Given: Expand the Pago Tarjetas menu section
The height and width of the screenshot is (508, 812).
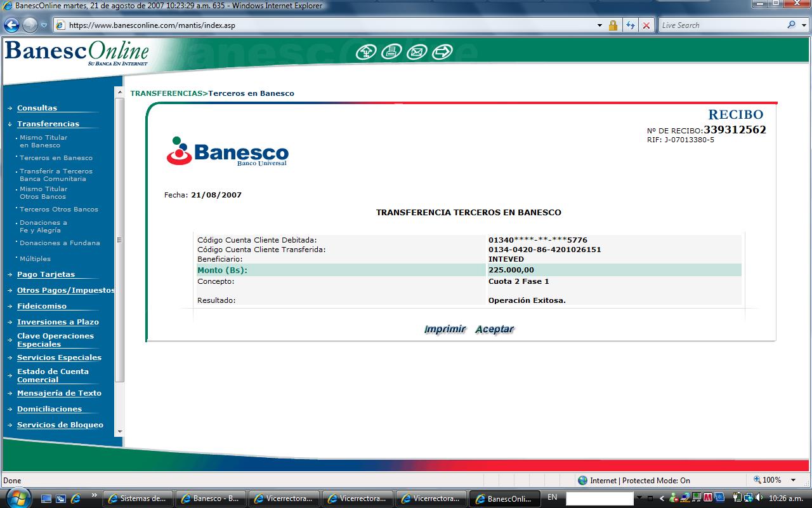Looking at the screenshot, I should (46, 274).
